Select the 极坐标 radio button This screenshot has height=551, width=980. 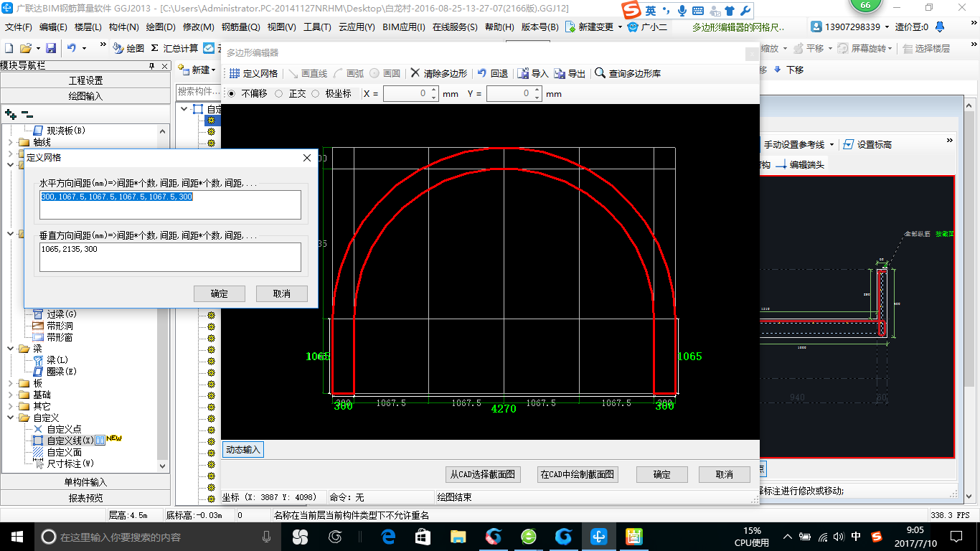tap(315, 94)
